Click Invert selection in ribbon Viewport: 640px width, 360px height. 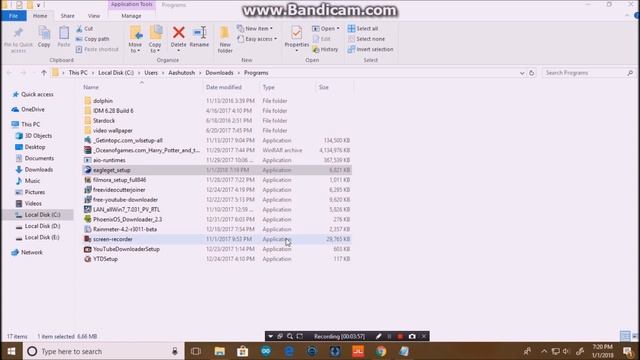(371, 49)
